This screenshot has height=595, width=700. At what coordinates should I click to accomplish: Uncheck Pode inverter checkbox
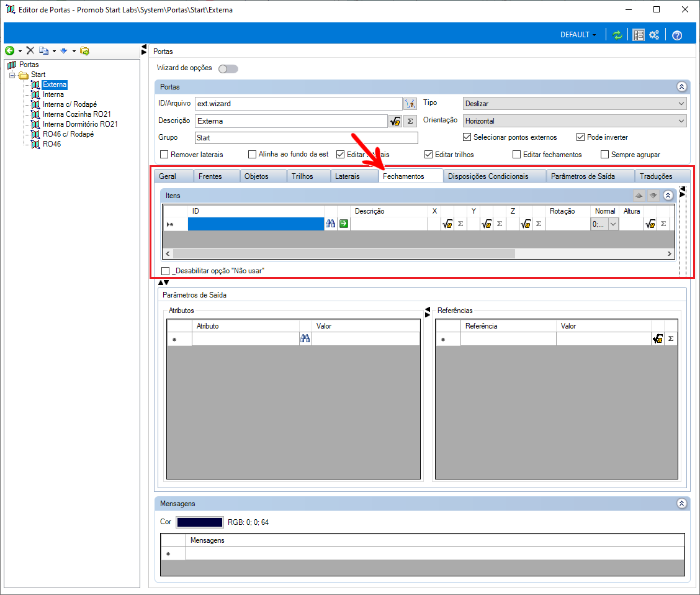pos(580,137)
